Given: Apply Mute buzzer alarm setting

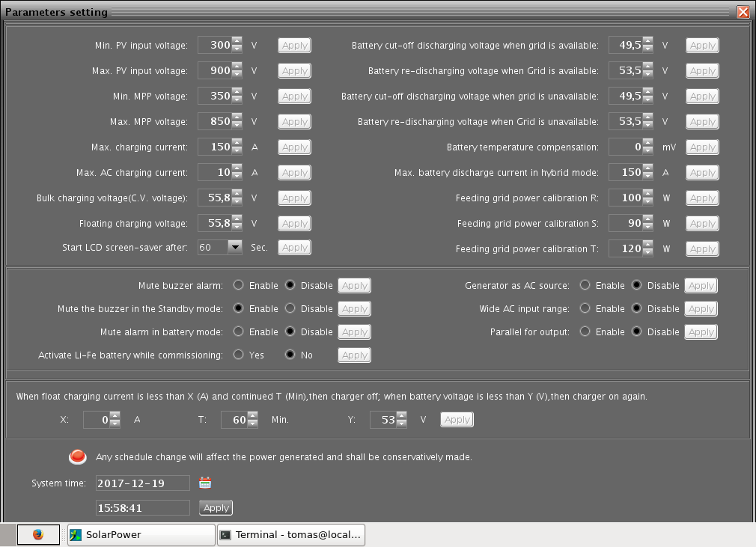Looking at the screenshot, I should 354,285.
